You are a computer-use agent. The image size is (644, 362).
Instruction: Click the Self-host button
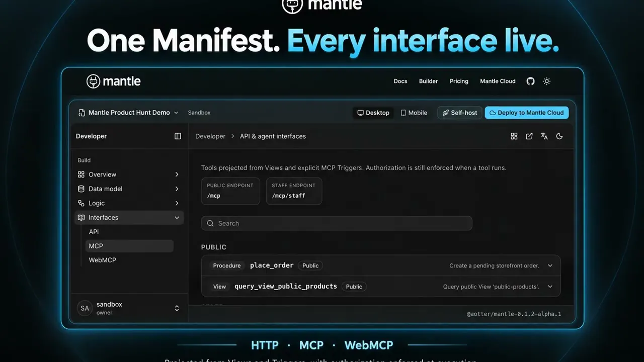(x=460, y=113)
